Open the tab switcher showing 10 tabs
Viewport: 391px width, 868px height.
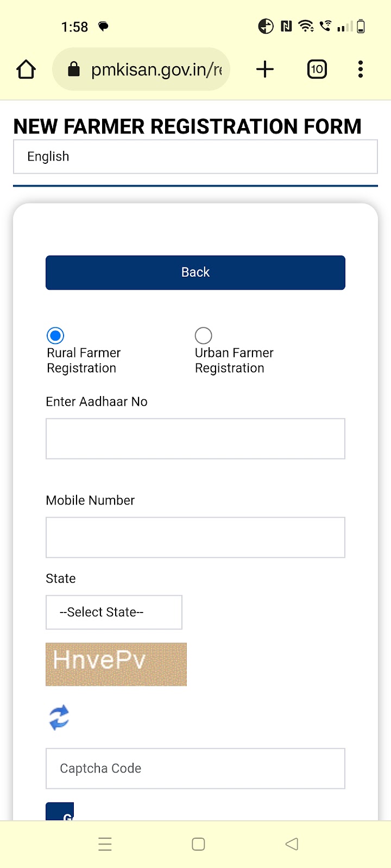[x=317, y=69]
